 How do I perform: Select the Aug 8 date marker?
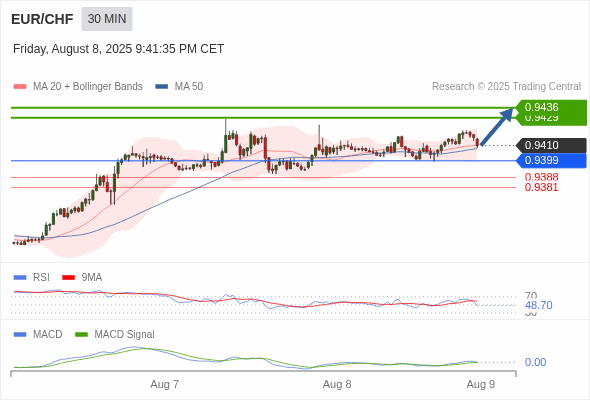tap(337, 385)
